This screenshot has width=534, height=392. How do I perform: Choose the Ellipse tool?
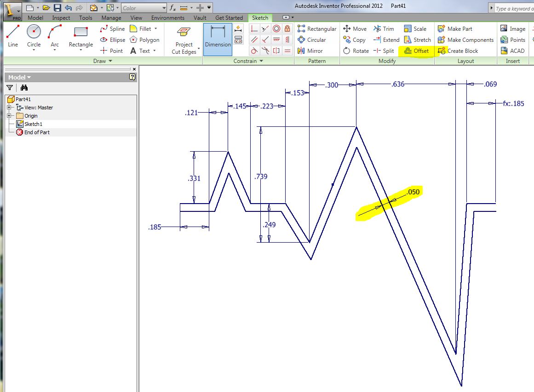[x=113, y=40]
